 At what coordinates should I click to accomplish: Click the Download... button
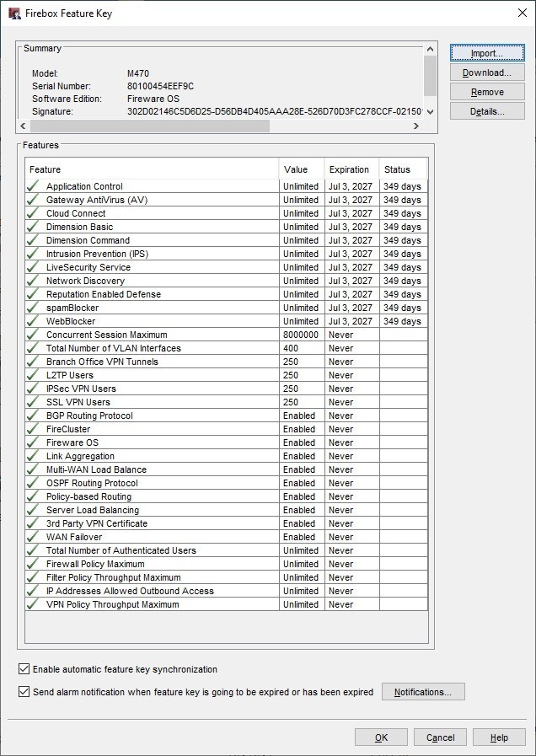pyautogui.click(x=487, y=72)
